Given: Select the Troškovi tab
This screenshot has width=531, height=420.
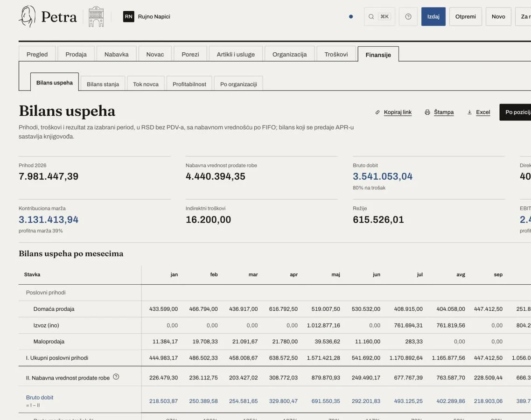Looking at the screenshot, I should [336, 54].
